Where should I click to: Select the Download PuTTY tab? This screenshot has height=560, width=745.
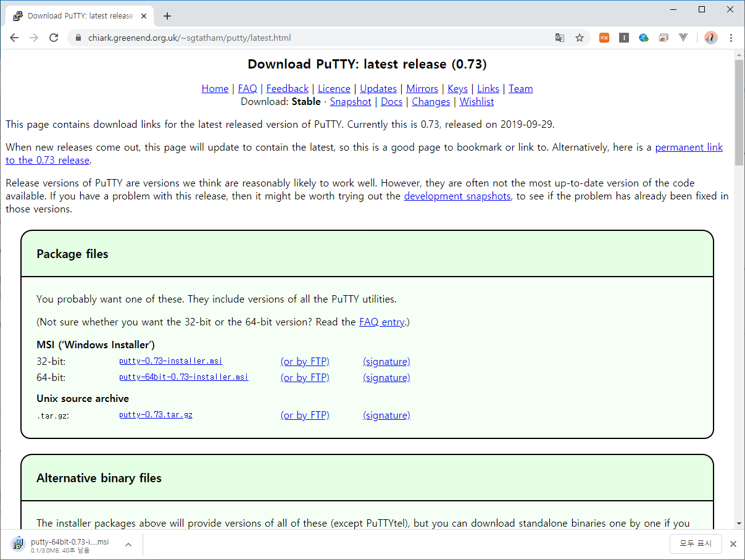tap(80, 16)
